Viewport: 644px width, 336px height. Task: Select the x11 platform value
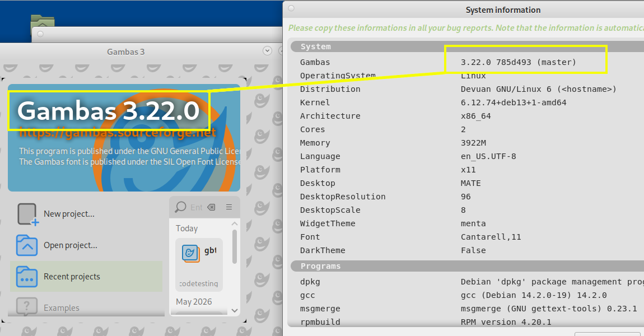pyautogui.click(x=468, y=170)
